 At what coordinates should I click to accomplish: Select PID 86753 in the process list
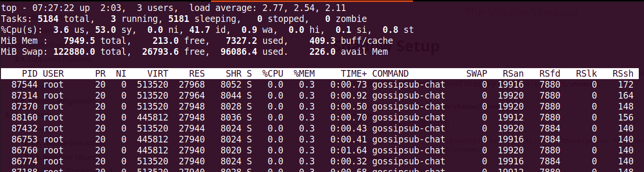[25, 139]
